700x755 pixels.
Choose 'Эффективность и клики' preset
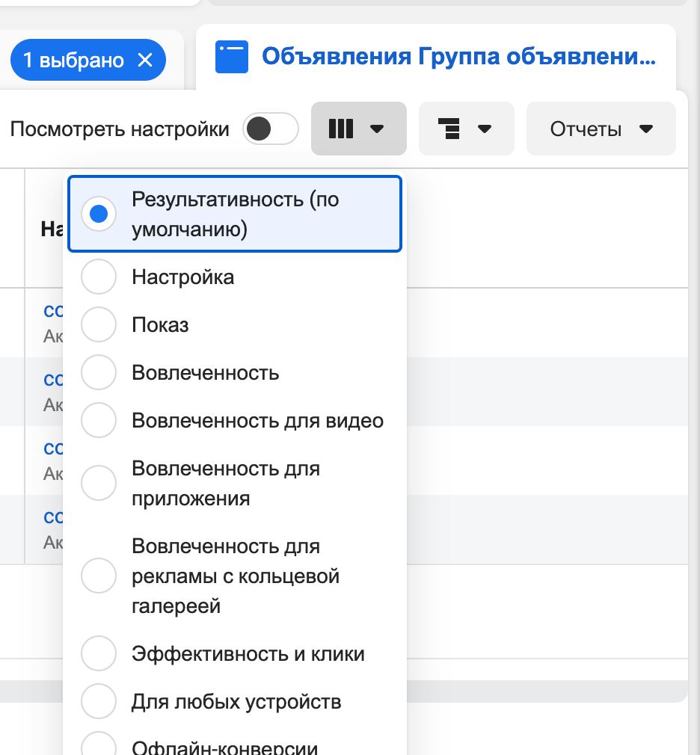click(x=99, y=654)
